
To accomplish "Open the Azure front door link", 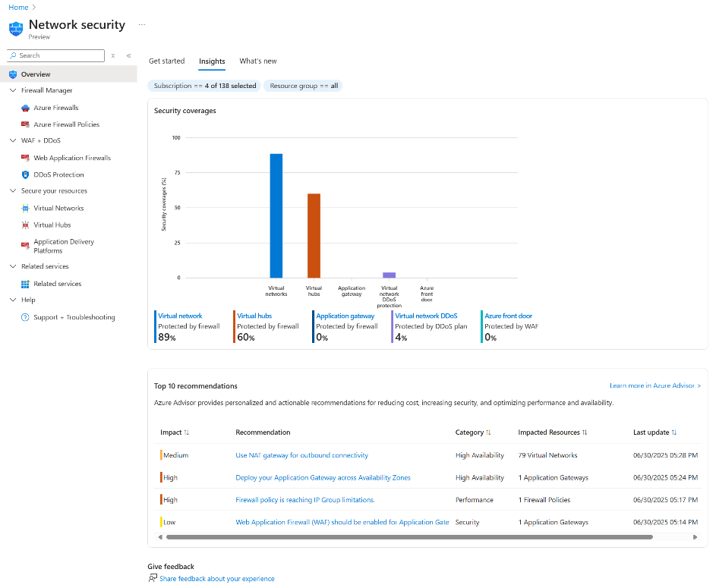I will (508, 316).
